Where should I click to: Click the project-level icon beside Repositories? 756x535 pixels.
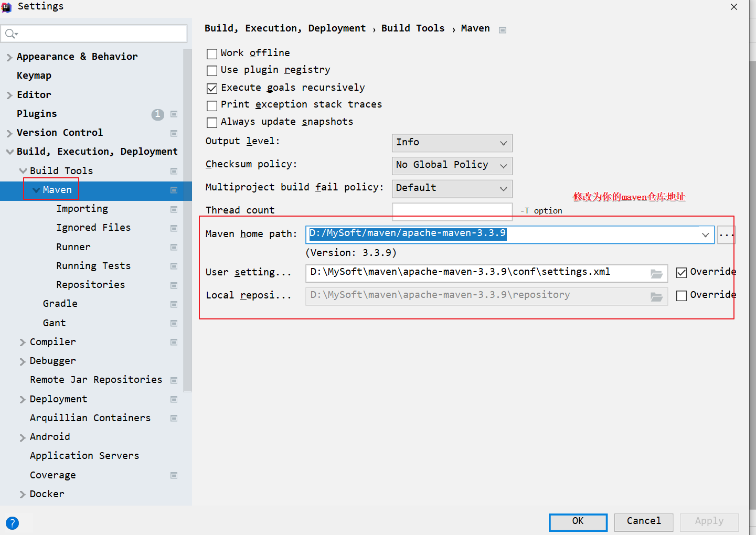(174, 285)
